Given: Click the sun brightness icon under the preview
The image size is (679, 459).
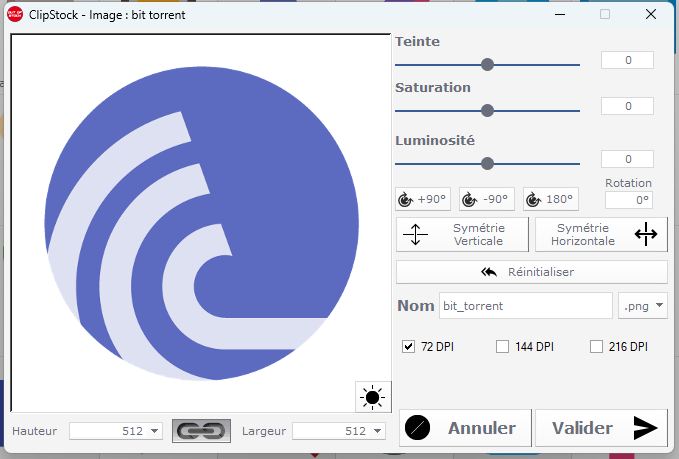Looking at the screenshot, I should (x=373, y=397).
